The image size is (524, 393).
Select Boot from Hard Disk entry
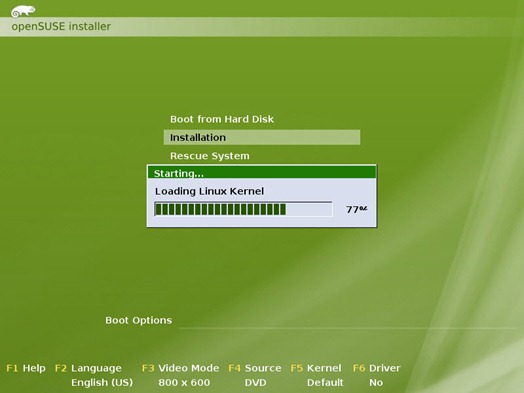[222, 119]
